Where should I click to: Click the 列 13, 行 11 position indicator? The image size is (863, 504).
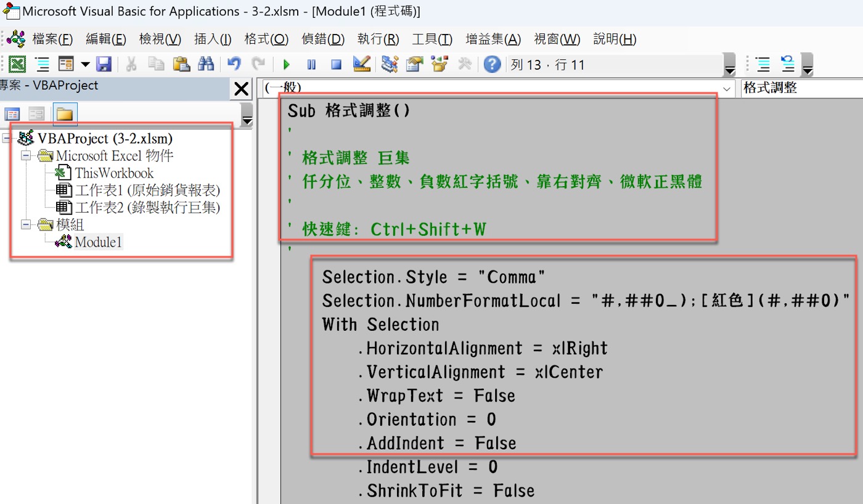pyautogui.click(x=547, y=65)
